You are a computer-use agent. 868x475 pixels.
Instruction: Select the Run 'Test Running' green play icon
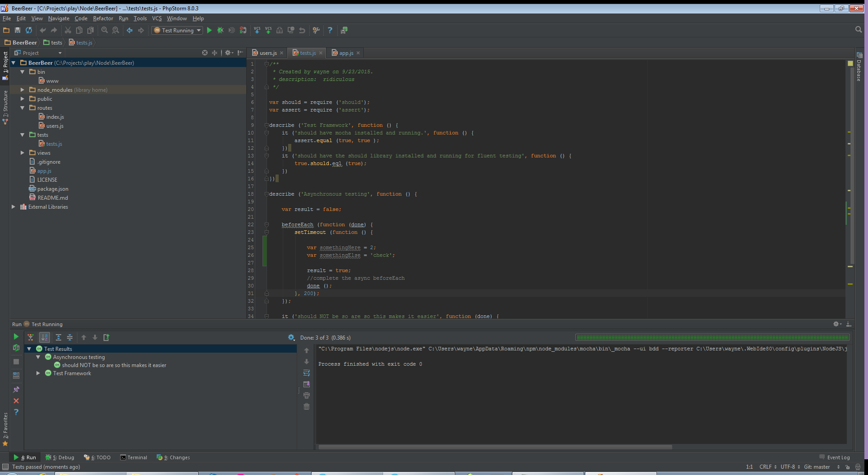(209, 30)
